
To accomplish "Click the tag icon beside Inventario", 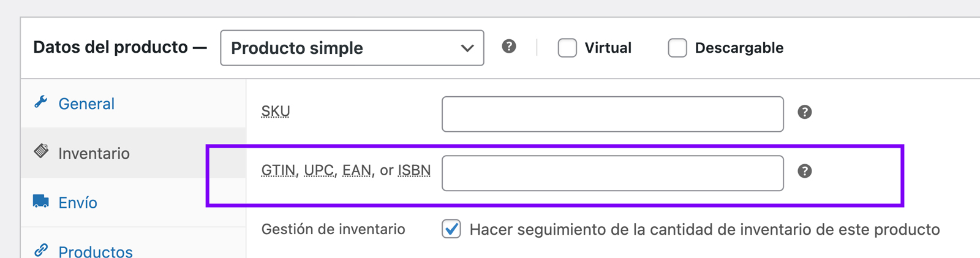I will (x=41, y=151).
